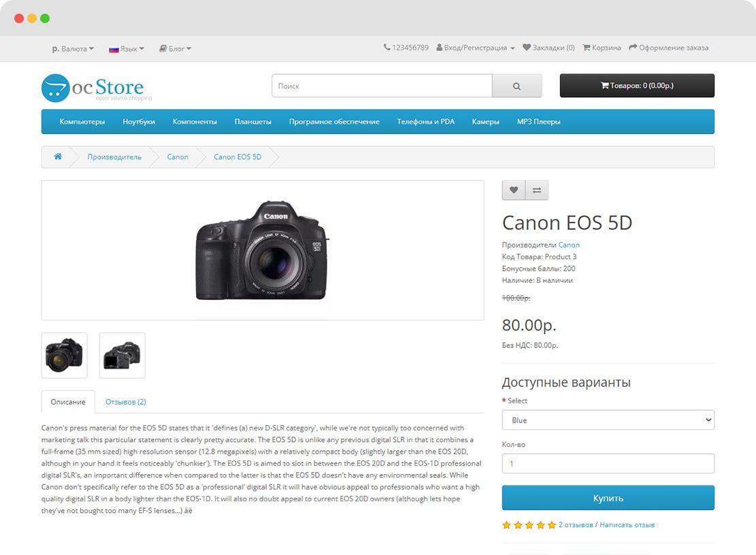Click the Купить buy button

608,498
